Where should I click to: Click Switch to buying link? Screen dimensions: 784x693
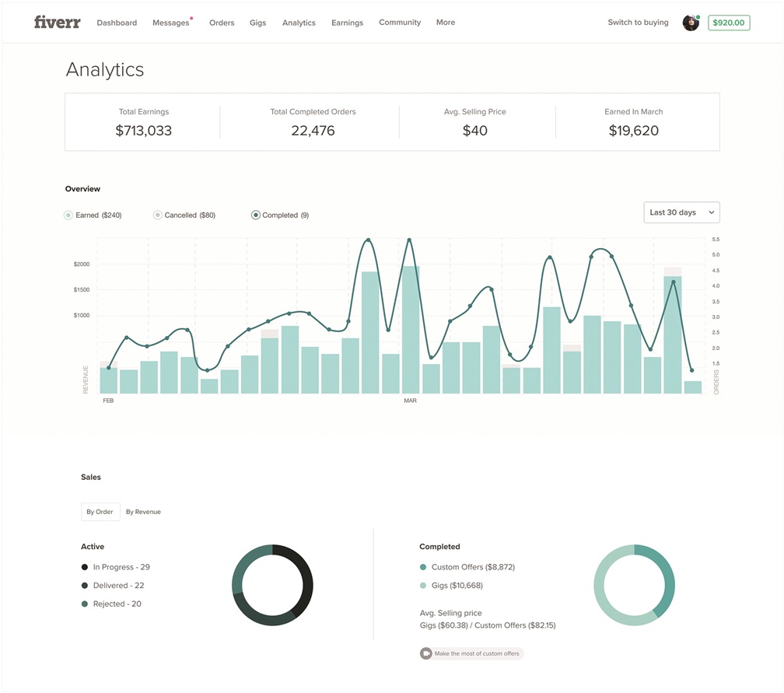(638, 23)
